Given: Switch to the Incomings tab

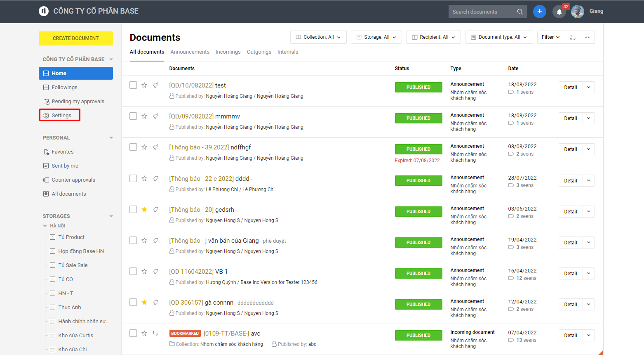Looking at the screenshot, I should point(228,52).
